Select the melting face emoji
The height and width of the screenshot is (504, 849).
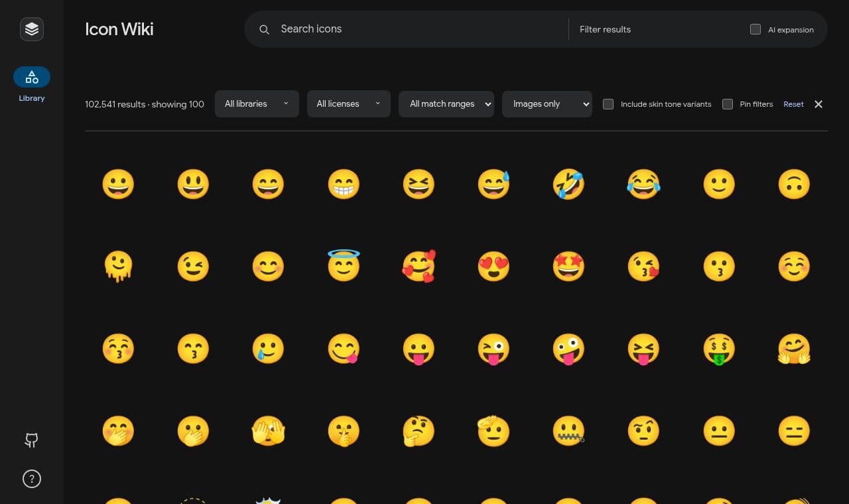click(x=118, y=267)
